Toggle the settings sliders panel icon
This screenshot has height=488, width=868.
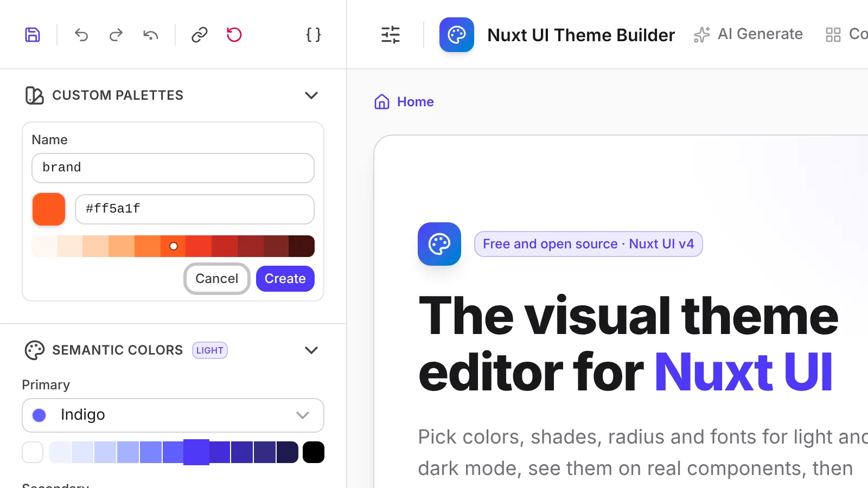(x=391, y=35)
